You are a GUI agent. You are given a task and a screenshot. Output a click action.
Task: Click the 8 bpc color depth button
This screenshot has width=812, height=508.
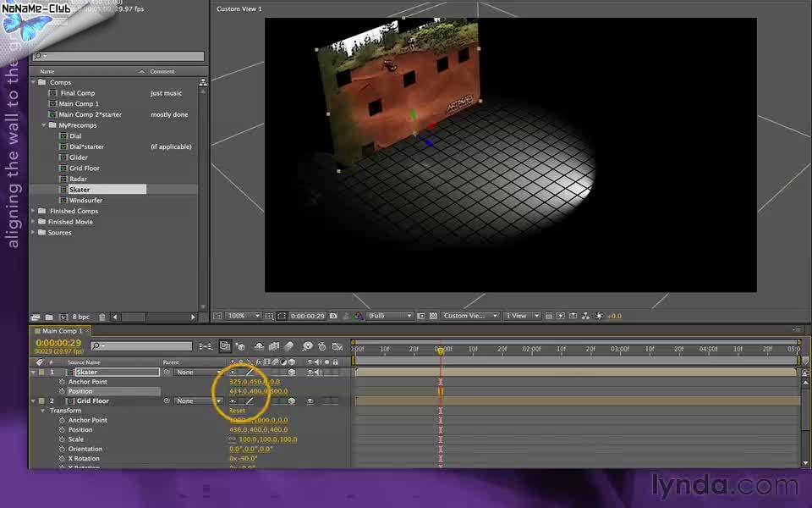point(81,317)
